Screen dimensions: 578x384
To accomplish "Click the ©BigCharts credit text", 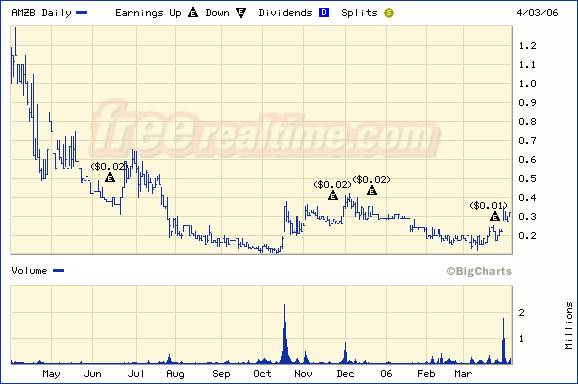I will (x=479, y=271).
